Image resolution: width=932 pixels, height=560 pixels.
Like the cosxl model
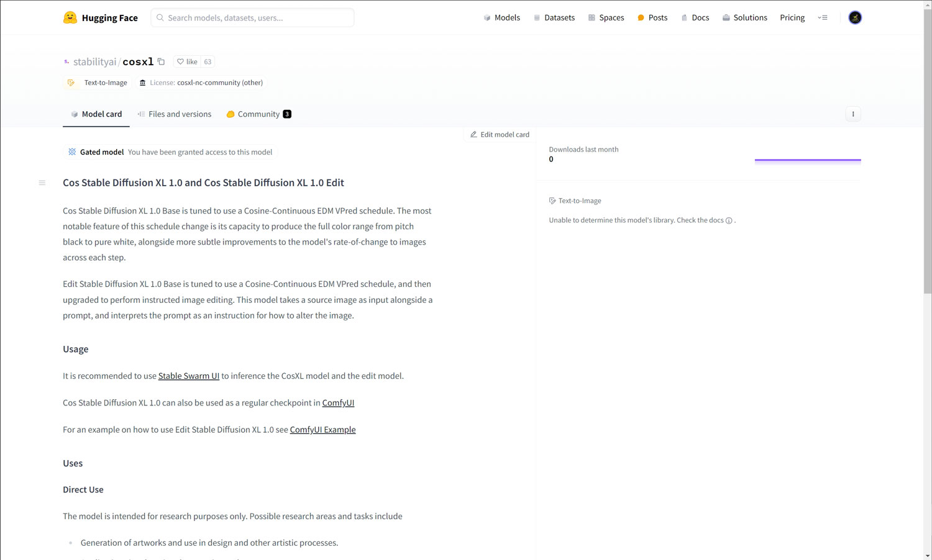(187, 61)
